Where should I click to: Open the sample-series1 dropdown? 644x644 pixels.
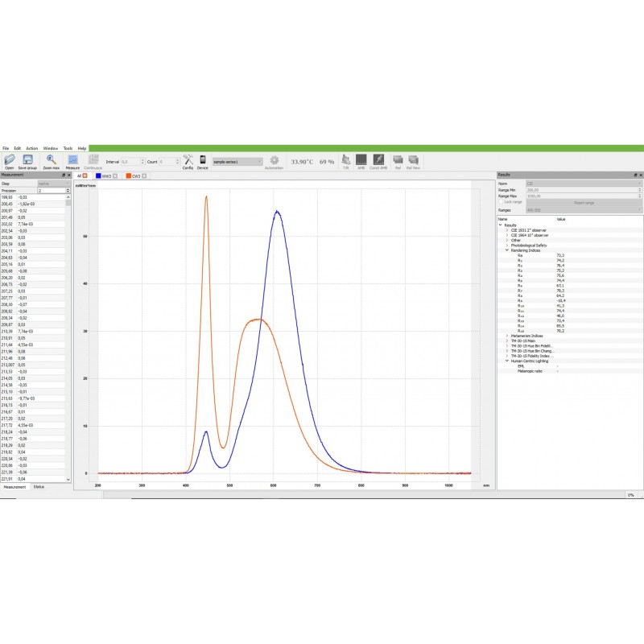pyautogui.click(x=237, y=161)
